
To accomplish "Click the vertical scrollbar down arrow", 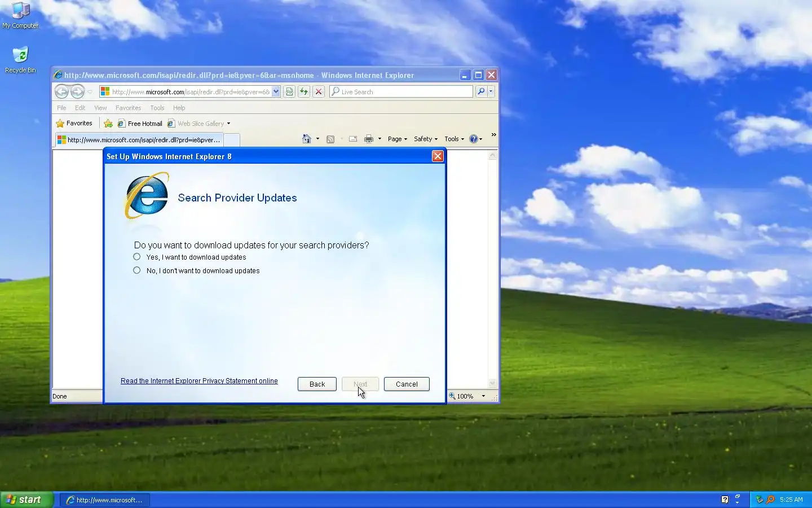I will coord(492,383).
